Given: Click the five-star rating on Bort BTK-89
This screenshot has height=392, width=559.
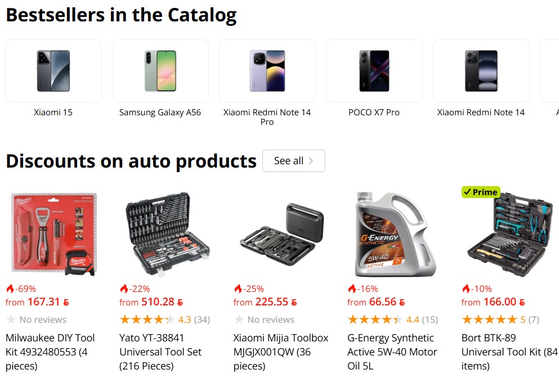Looking at the screenshot, I should [500, 319].
